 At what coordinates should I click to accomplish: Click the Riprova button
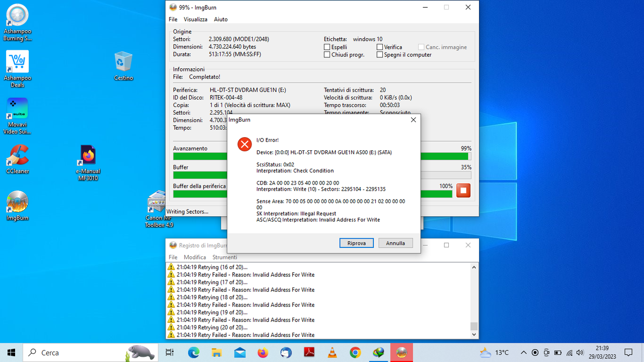point(356,243)
